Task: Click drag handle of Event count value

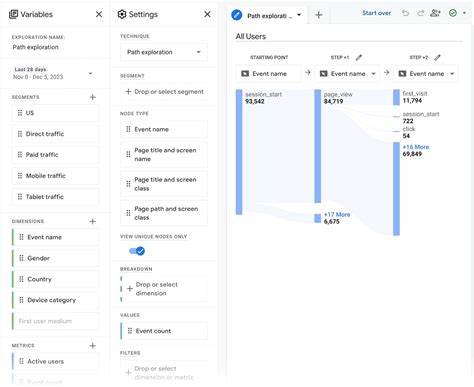Action: coord(130,331)
